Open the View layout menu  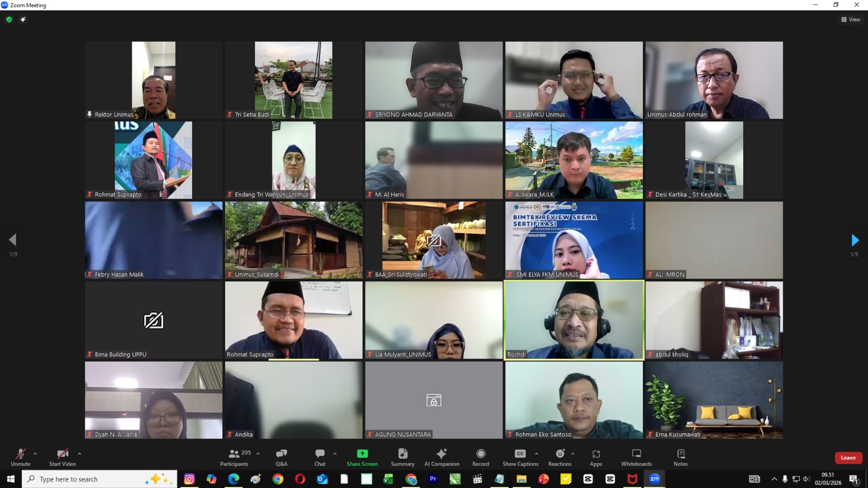850,19
